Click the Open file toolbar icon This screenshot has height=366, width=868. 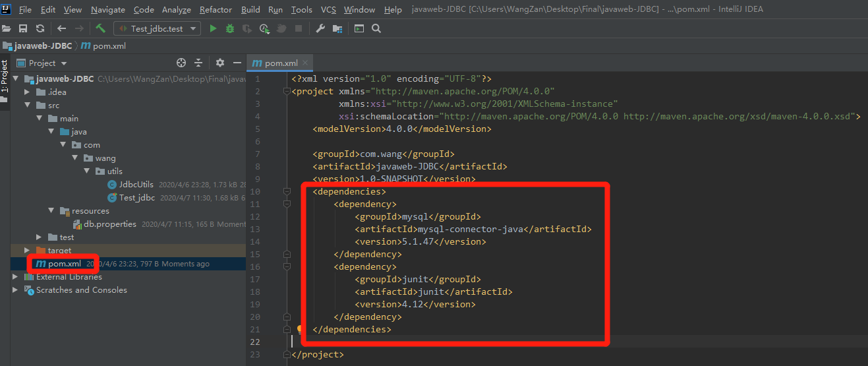coord(7,28)
